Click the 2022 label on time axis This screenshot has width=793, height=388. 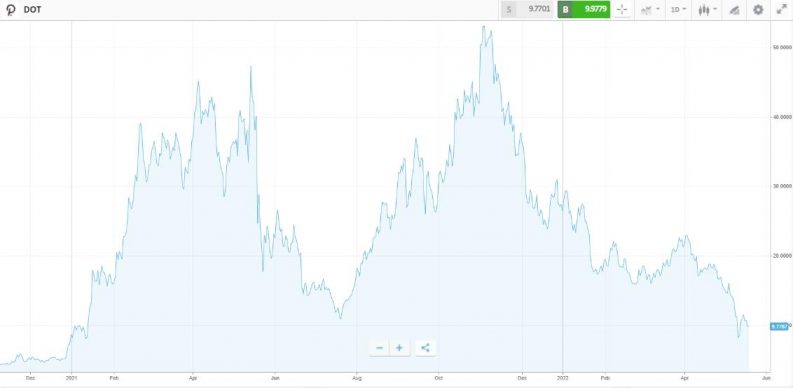pos(563,377)
